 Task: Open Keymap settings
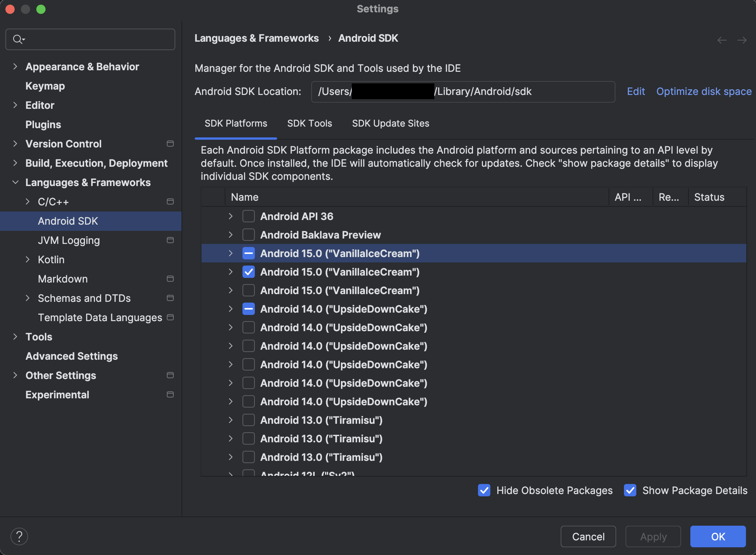(x=45, y=86)
